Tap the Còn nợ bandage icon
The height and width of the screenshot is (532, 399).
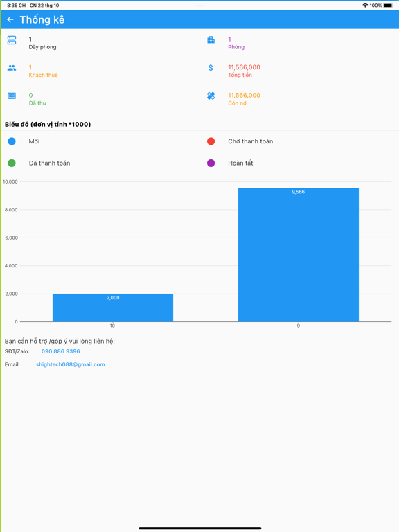(x=211, y=96)
